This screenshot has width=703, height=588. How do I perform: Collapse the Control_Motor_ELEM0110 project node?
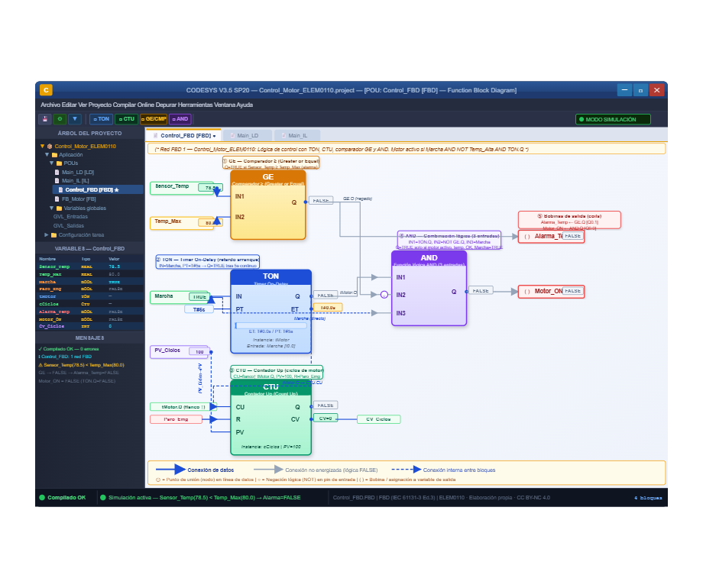(x=42, y=147)
